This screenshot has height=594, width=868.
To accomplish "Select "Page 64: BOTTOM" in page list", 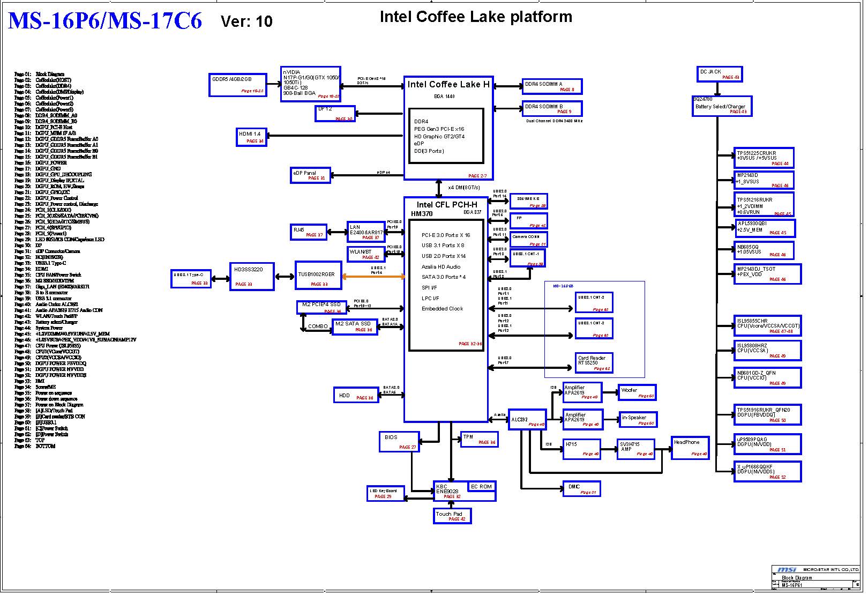I will 35,446.
